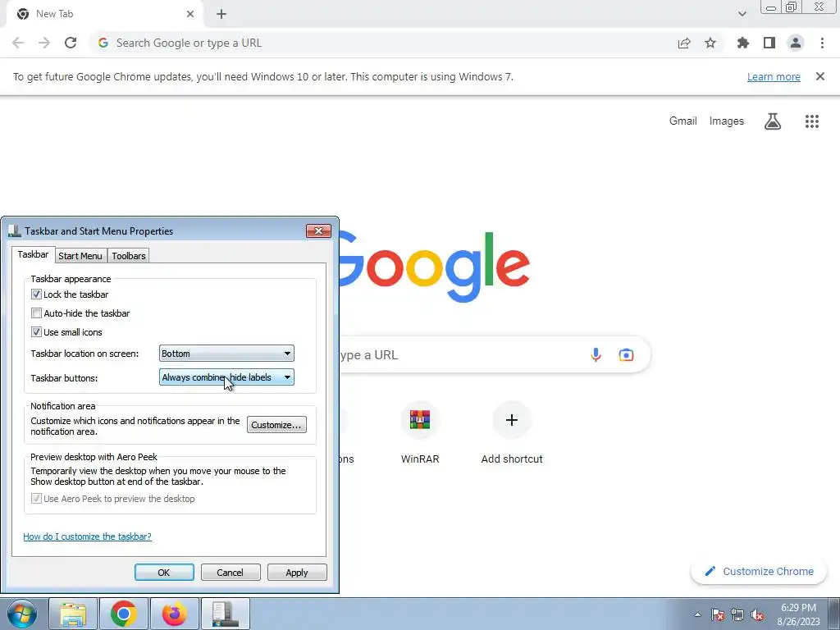
Task: Open the volume speaker tray icon
Action: [x=757, y=614]
